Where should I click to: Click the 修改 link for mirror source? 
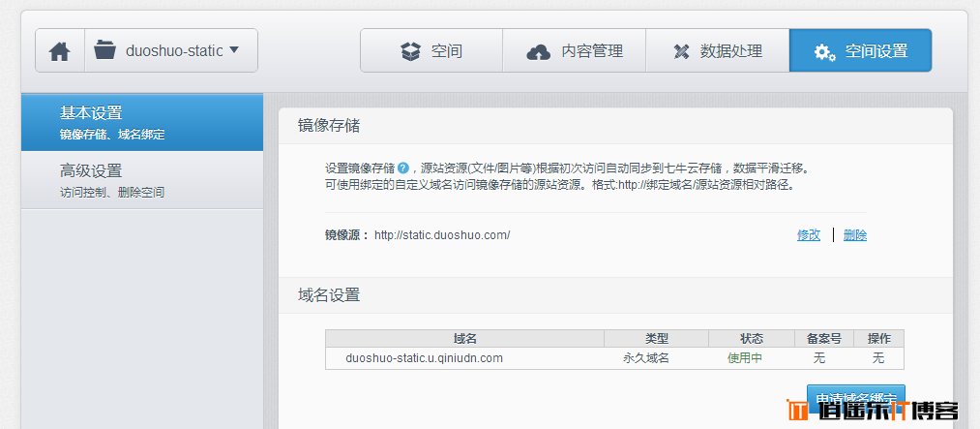[x=809, y=235]
